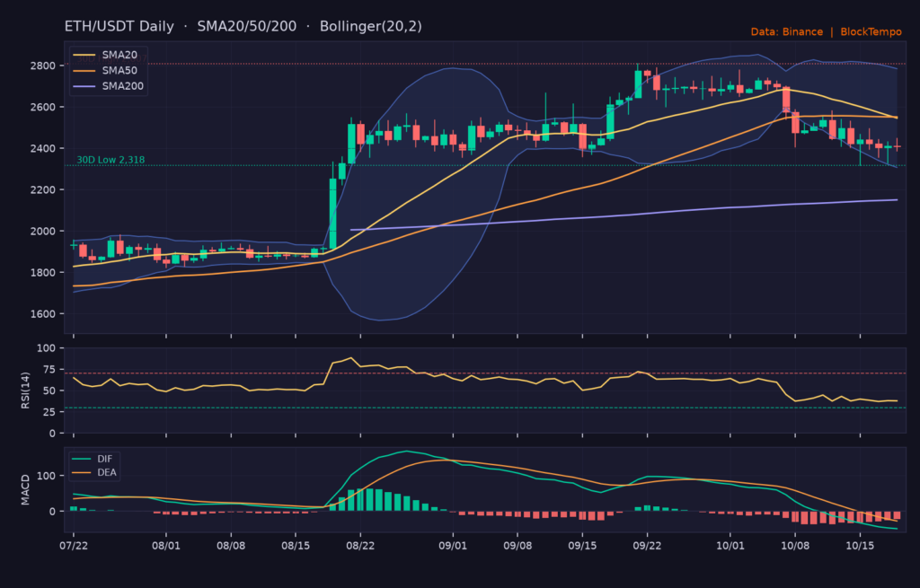Click the 0 tick on MACD axis
920x588 pixels.
[53, 511]
